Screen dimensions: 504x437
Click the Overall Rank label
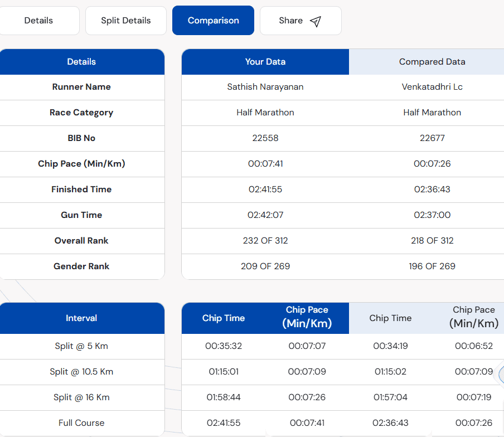tap(81, 241)
